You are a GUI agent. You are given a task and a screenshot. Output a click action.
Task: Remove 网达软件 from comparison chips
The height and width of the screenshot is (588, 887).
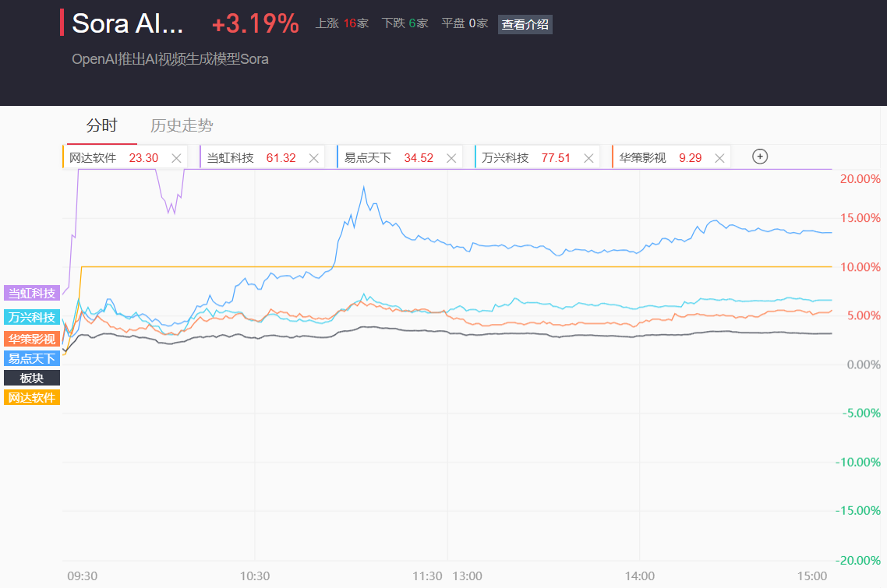[176, 158]
